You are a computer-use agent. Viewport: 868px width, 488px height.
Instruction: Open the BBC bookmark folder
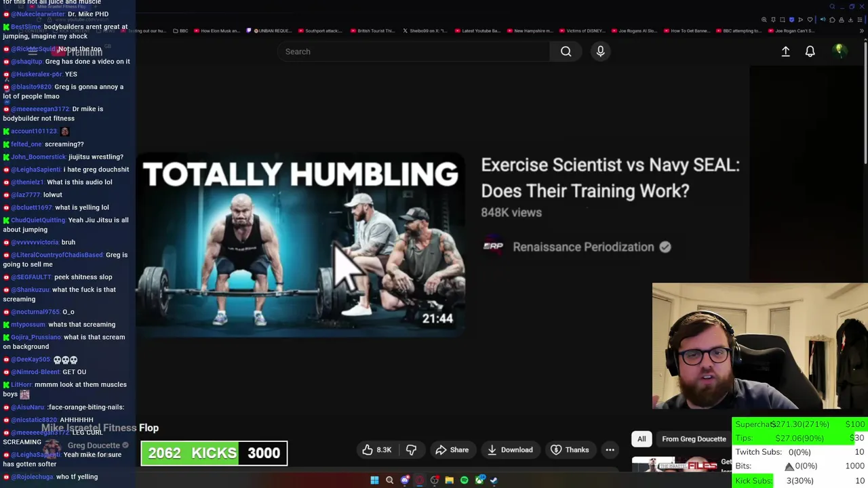[x=180, y=30]
